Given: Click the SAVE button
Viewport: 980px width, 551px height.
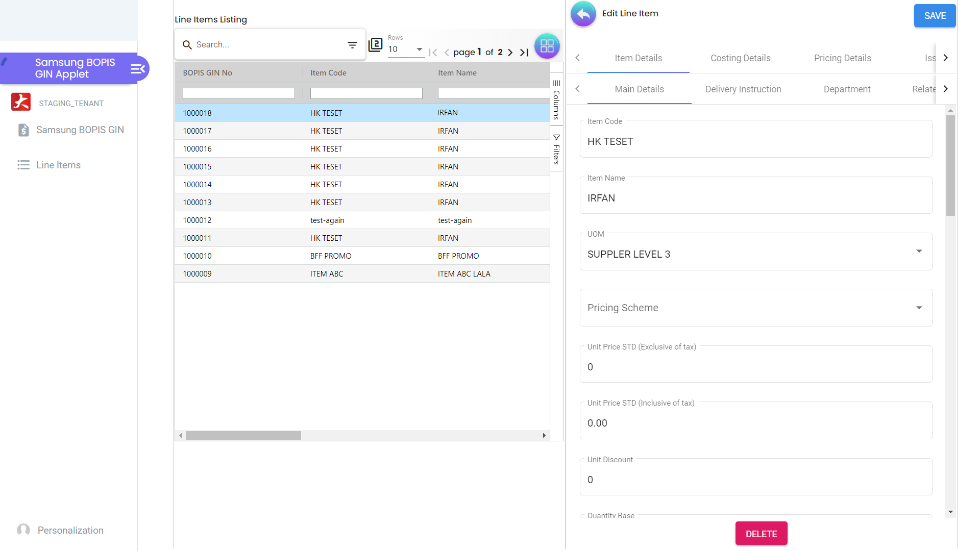Looking at the screenshot, I should tap(935, 16).
